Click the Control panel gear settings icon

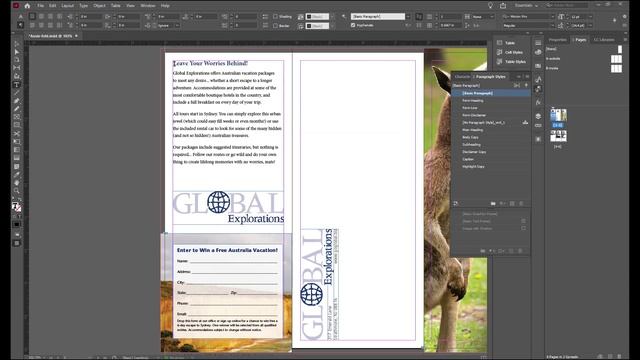click(624, 17)
